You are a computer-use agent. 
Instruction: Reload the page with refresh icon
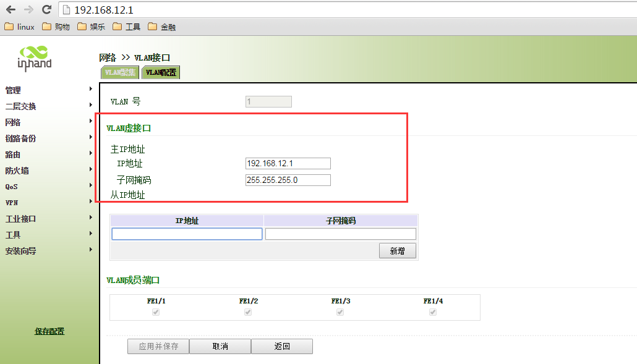point(46,10)
